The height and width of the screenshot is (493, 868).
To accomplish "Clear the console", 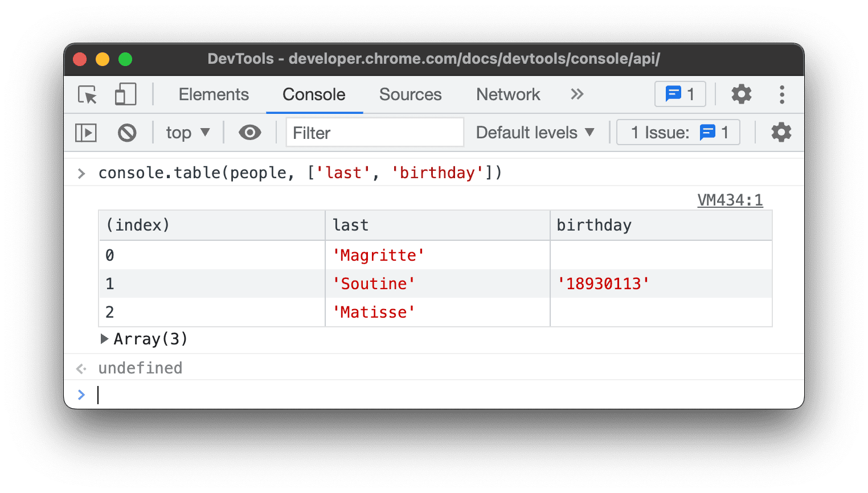I will 128,132.
